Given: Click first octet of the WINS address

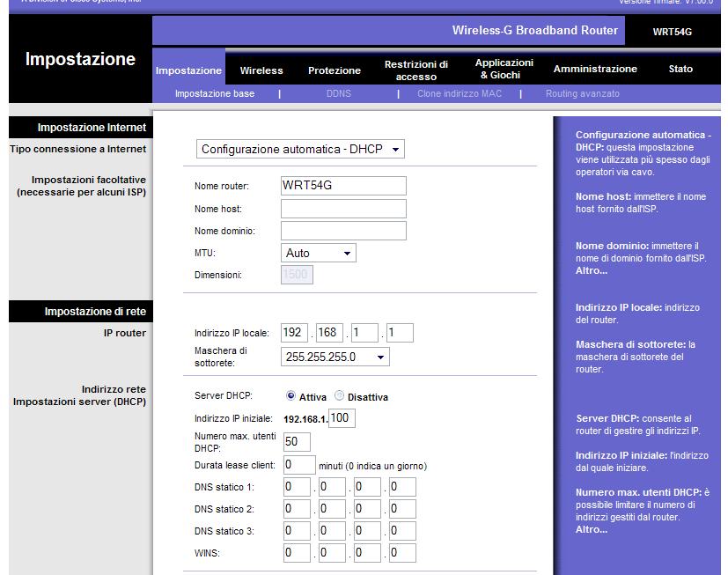Looking at the screenshot, I should [297, 553].
